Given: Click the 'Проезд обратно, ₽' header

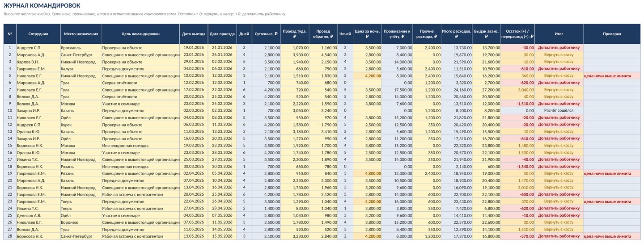Looking at the screenshot, I should (323, 34).
